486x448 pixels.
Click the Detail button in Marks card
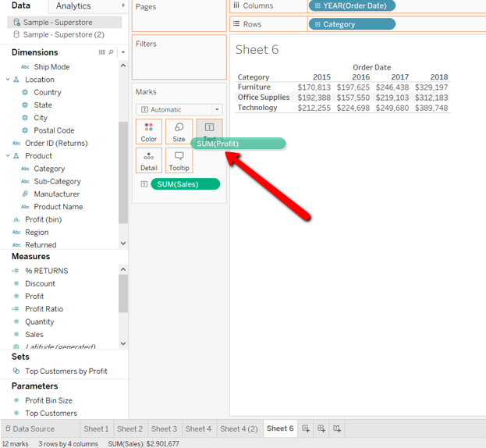coord(149,160)
